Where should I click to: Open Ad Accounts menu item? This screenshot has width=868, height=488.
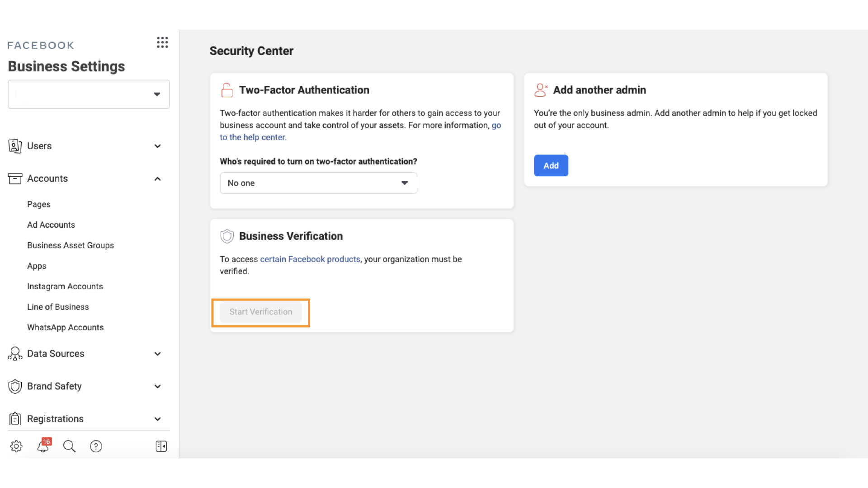click(51, 225)
